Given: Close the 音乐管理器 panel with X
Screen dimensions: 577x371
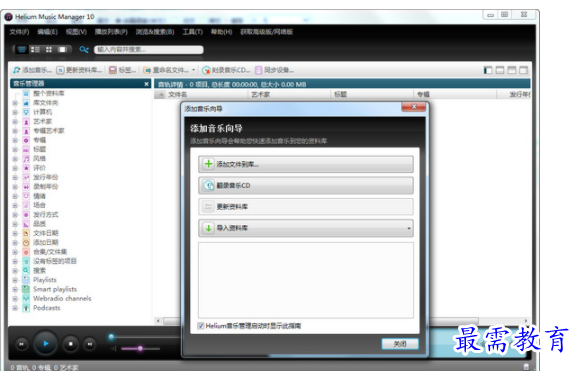Looking at the screenshot, I should (x=146, y=84).
